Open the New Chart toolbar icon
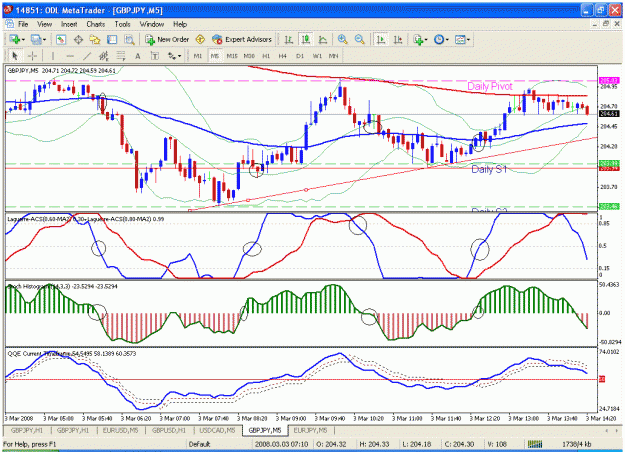This screenshot has width=625, height=452. click(15, 39)
